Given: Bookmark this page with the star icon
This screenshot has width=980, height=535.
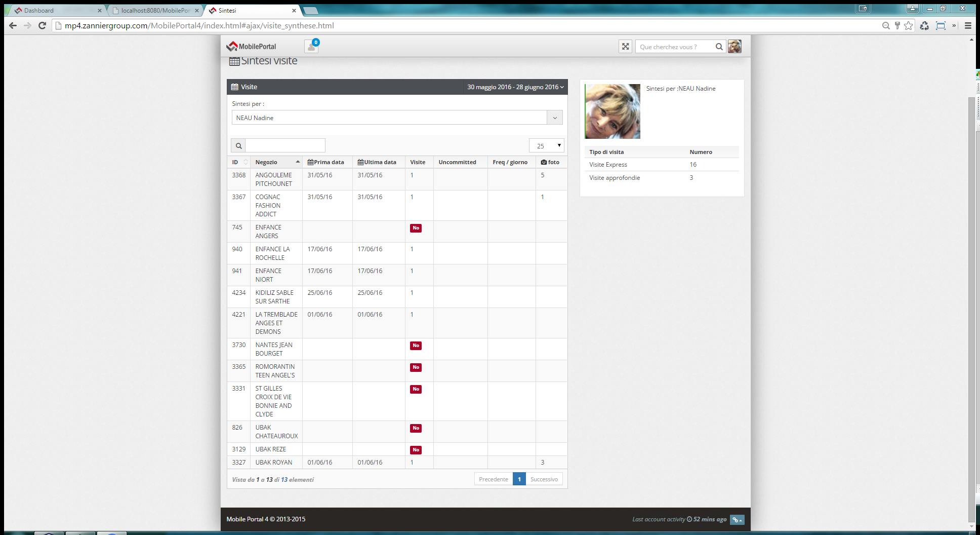Looking at the screenshot, I should click(x=909, y=25).
